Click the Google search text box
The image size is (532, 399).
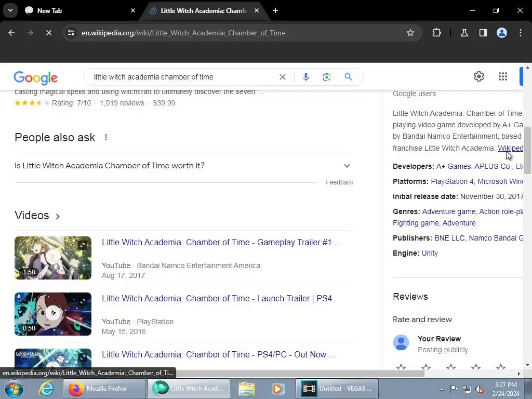click(x=183, y=77)
